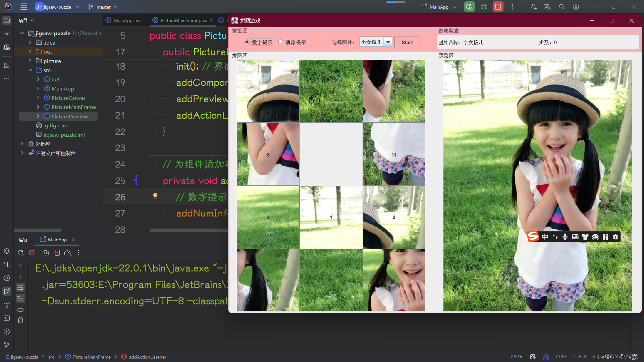Click the Stop MainApp red button
This screenshot has width=644, height=362.
point(498,7)
